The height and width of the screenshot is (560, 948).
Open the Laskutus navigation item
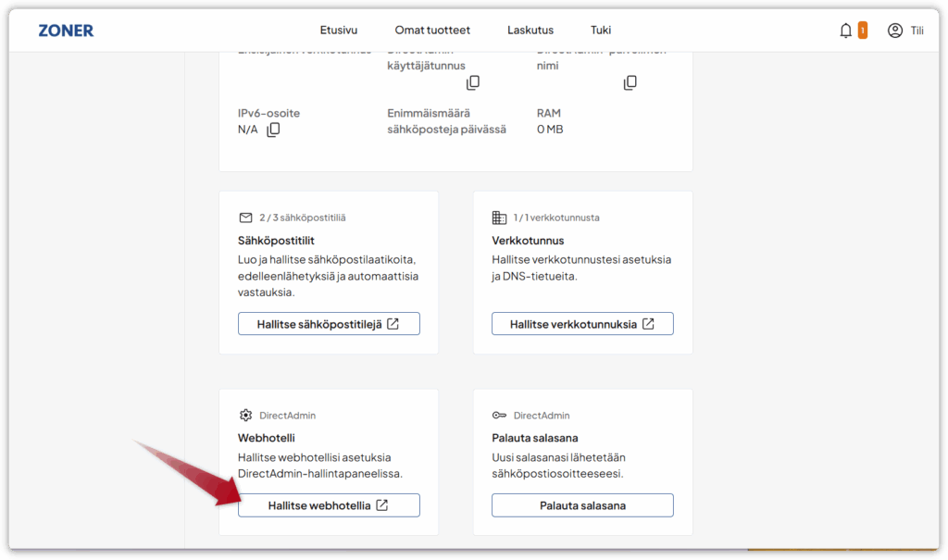530,31
